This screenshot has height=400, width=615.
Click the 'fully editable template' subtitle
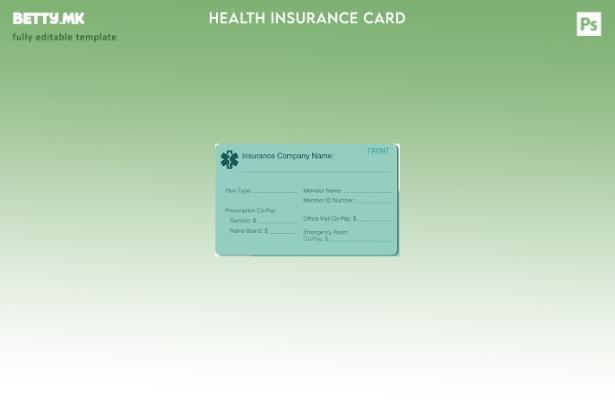coord(64,37)
